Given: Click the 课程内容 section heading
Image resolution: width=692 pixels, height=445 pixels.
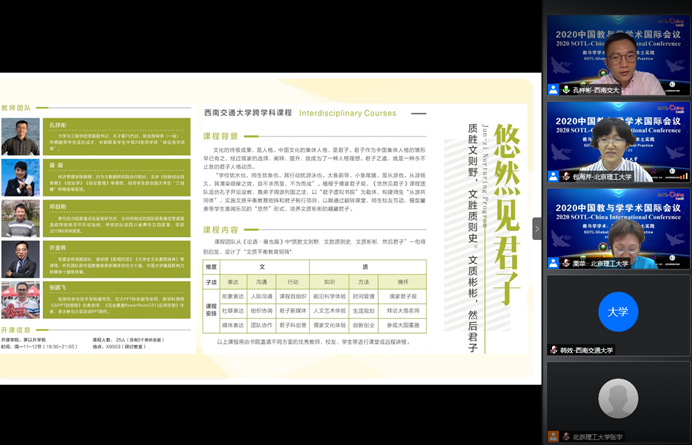Looking at the screenshot, I should pos(221,230).
